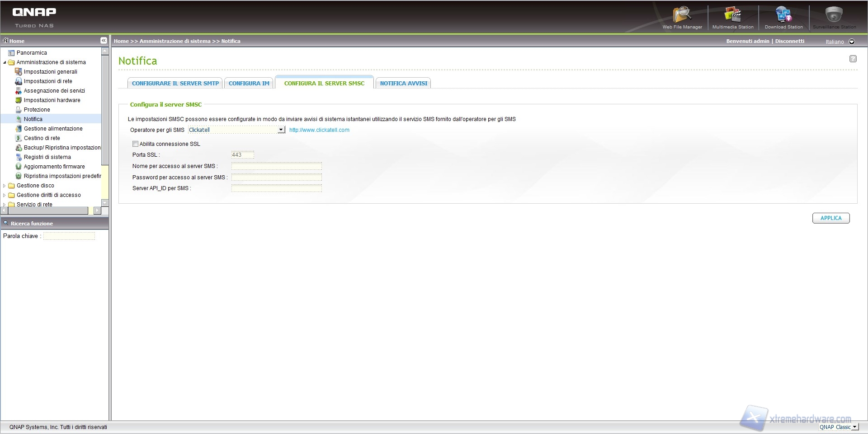Open the QNAP Classic theme dropdown
Screen dimensions: 868x434
coord(854,427)
